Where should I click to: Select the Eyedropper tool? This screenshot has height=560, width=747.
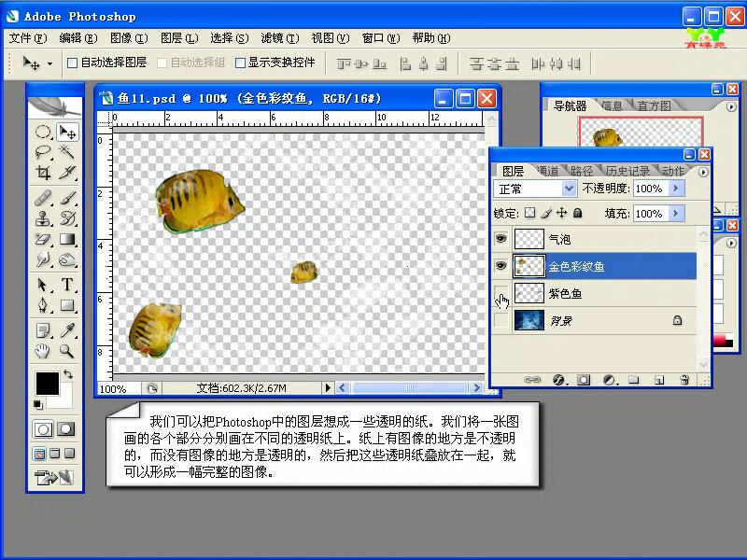pos(67,329)
